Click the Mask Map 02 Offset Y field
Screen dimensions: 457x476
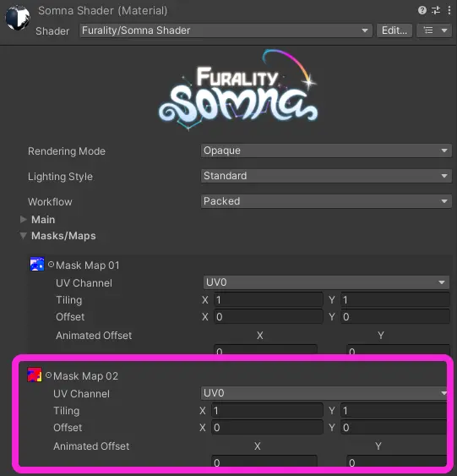click(x=394, y=428)
